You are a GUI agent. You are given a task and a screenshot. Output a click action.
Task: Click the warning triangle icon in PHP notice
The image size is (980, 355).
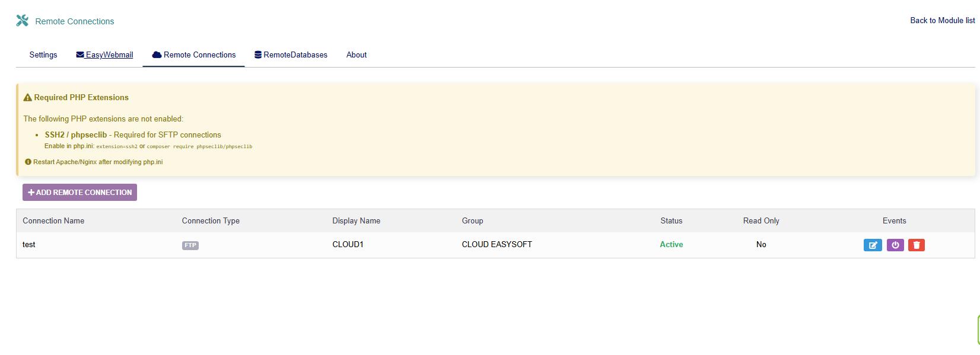coord(27,98)
